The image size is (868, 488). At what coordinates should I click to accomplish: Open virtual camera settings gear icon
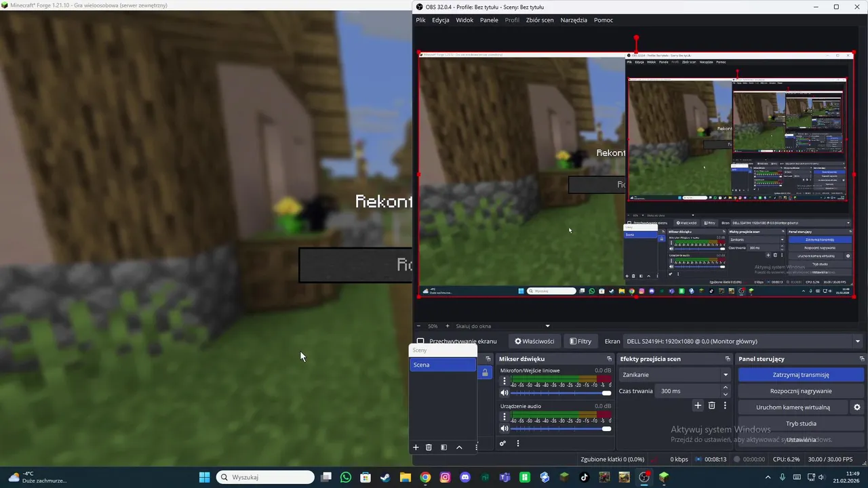click(x=857, y=407)
